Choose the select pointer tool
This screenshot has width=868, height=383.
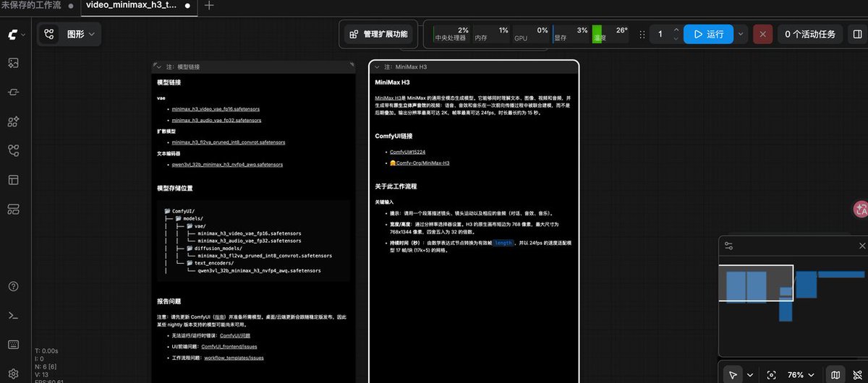pyautogui.click(x=733, y=374)
